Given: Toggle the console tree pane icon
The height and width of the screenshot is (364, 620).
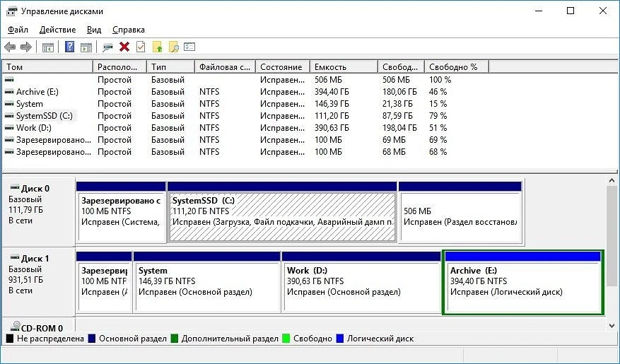Looking at the screenshot, I should pos(48,47).
